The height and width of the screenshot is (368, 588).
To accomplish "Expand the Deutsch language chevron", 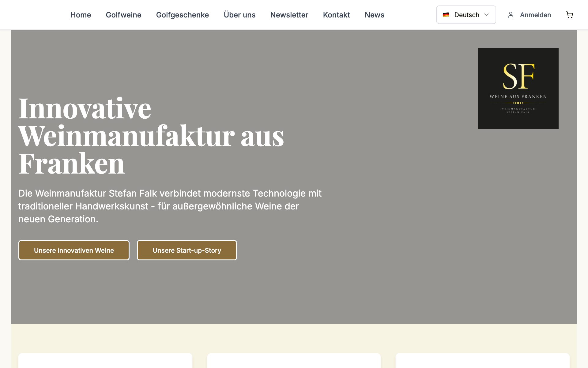I will tap(486, 15).
